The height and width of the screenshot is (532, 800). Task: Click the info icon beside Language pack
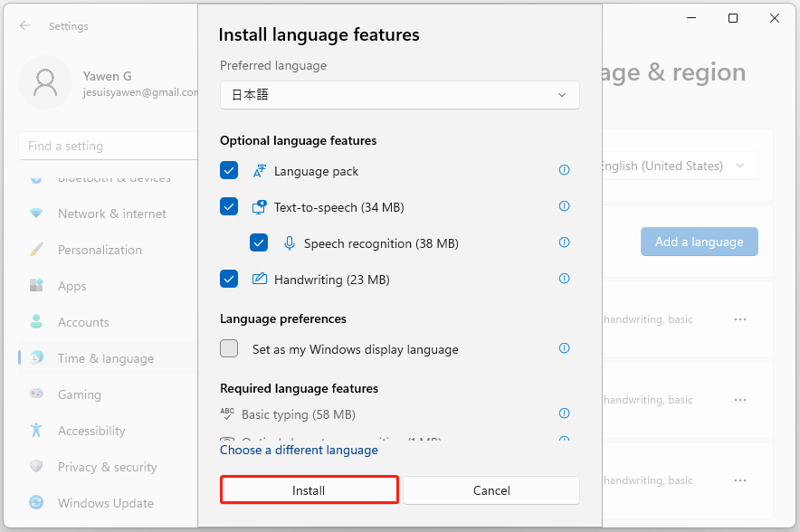tap(564, 170)
